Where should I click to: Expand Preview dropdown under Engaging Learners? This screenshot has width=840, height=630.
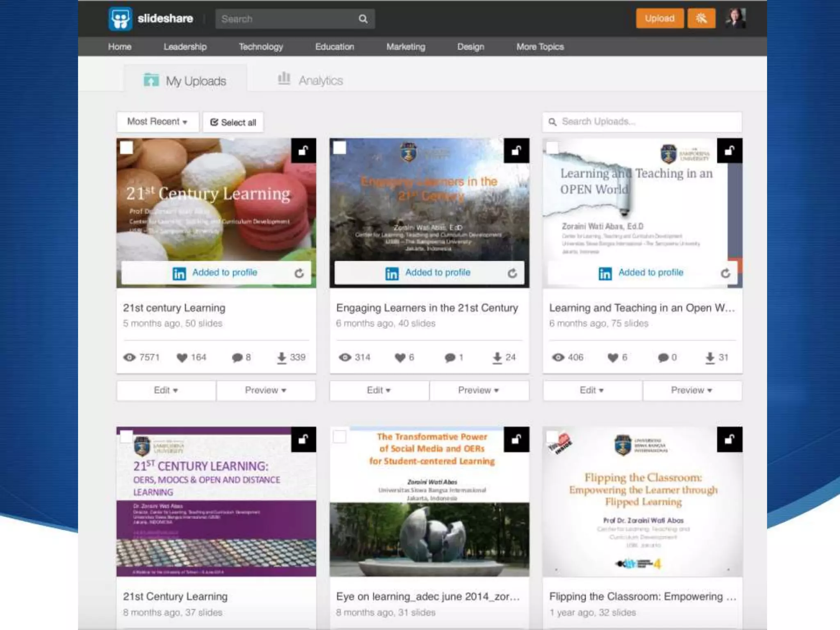coord(478,390)
